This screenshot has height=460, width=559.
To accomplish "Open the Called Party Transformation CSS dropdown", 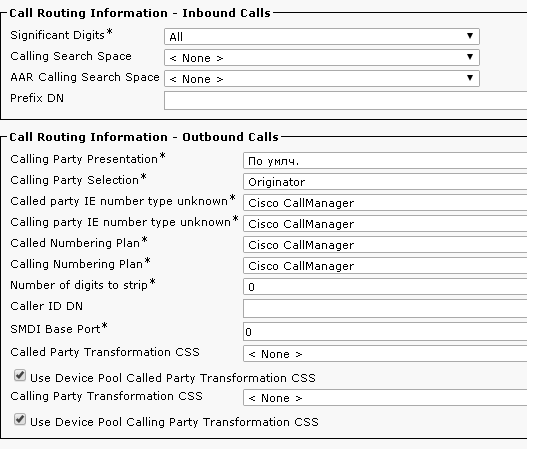I will 385,354.
